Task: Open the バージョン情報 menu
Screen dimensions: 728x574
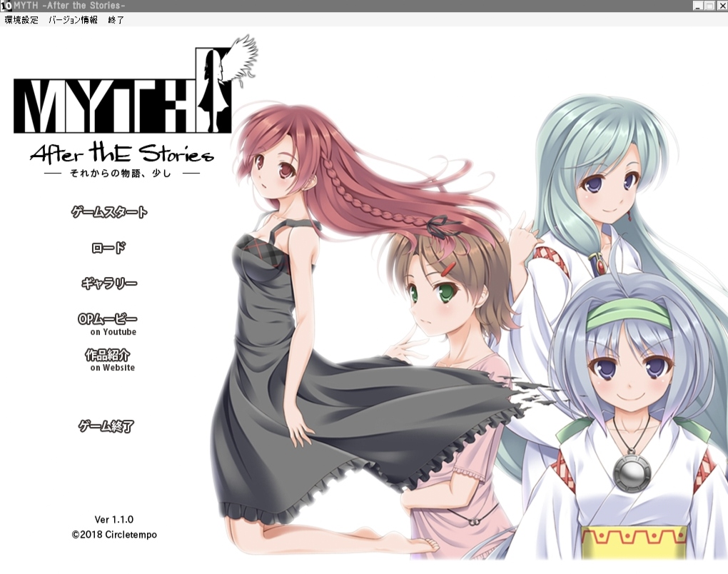Action: click(x=73, y=20)
